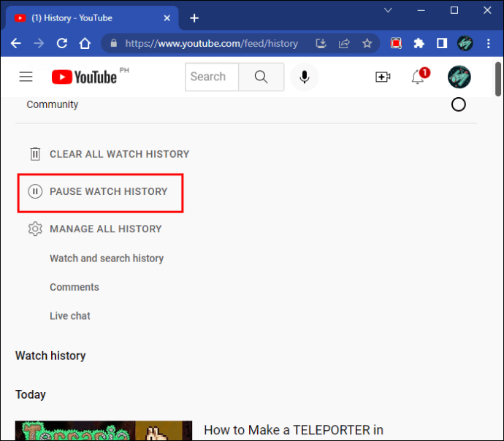Select the Community history type radio button
This screenshot has height=441, width=504.
(459, 104)
